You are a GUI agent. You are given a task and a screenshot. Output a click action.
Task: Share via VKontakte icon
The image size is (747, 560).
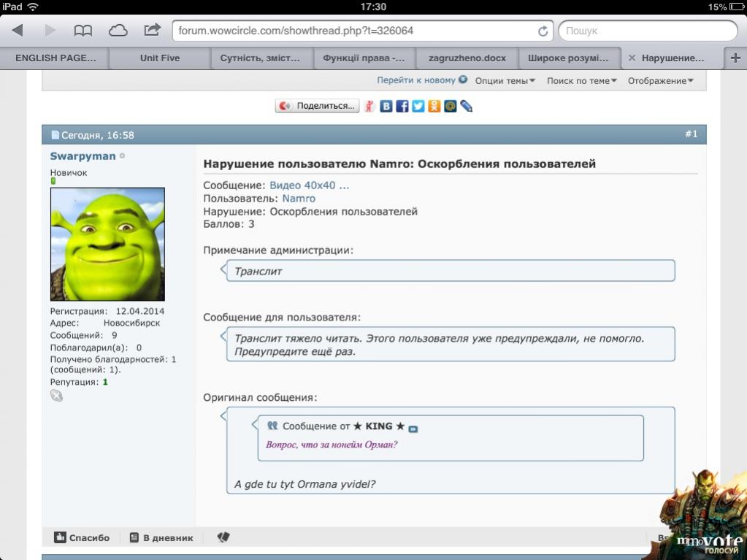click(x=386, y=107)
